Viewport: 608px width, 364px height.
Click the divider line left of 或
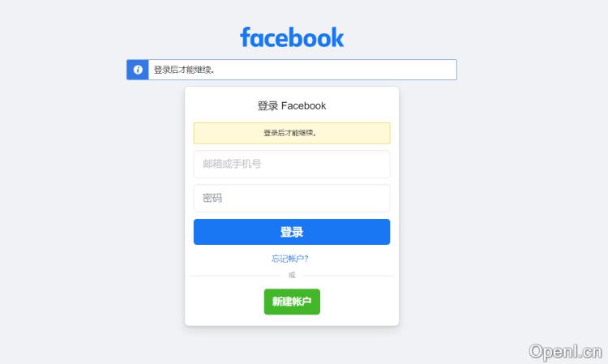click(235, 276)
